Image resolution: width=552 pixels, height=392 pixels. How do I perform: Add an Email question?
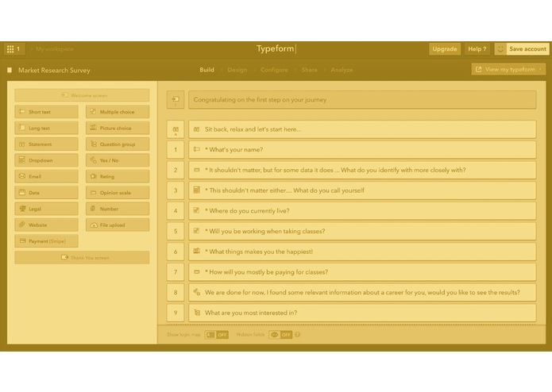(x=47, y=176)
